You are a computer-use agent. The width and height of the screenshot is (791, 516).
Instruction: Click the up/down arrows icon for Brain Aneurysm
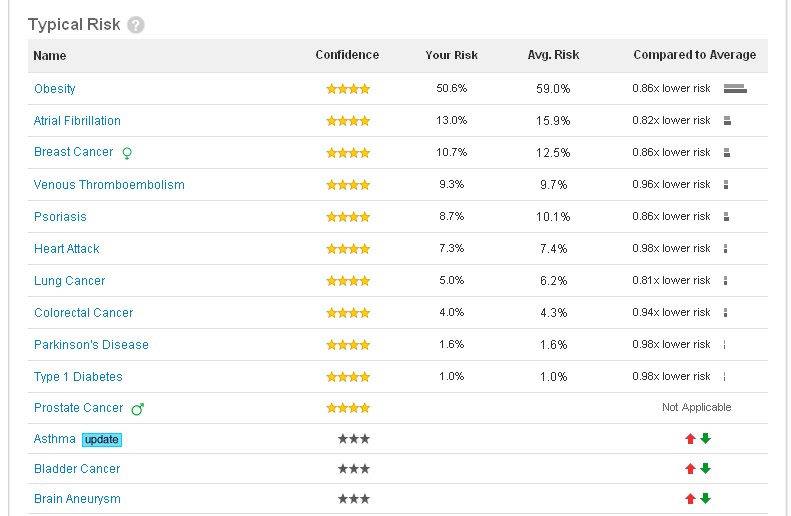[697, 499]
